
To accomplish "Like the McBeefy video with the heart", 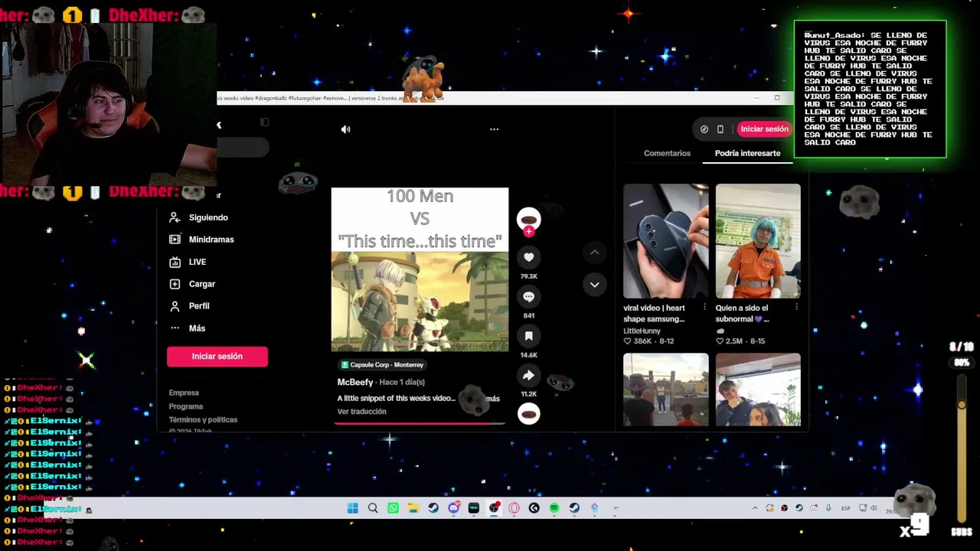I will 528,257.
